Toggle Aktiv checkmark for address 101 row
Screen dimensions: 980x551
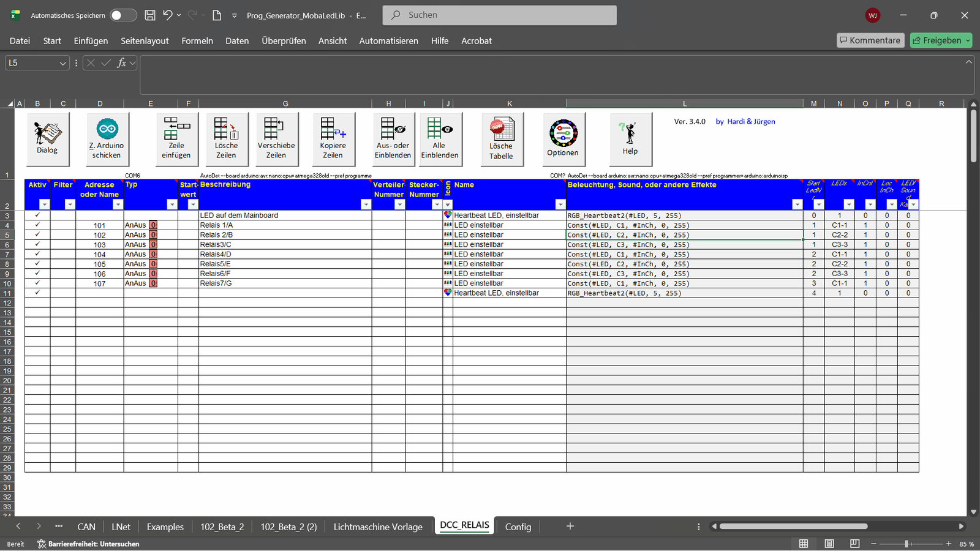pyautogui.click(x=37, y=225)
